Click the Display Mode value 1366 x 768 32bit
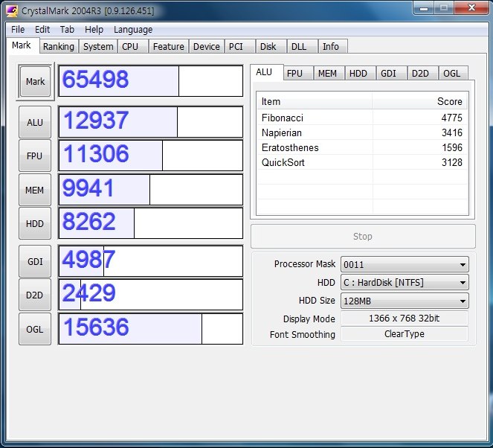The width and height of the screenshot is (493, 448). (x=405, y=319)
